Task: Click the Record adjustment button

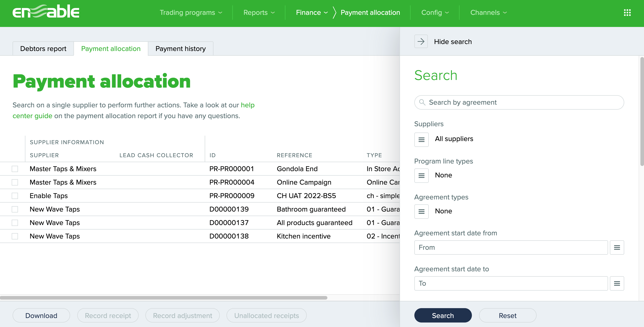Action: point(182,316)
